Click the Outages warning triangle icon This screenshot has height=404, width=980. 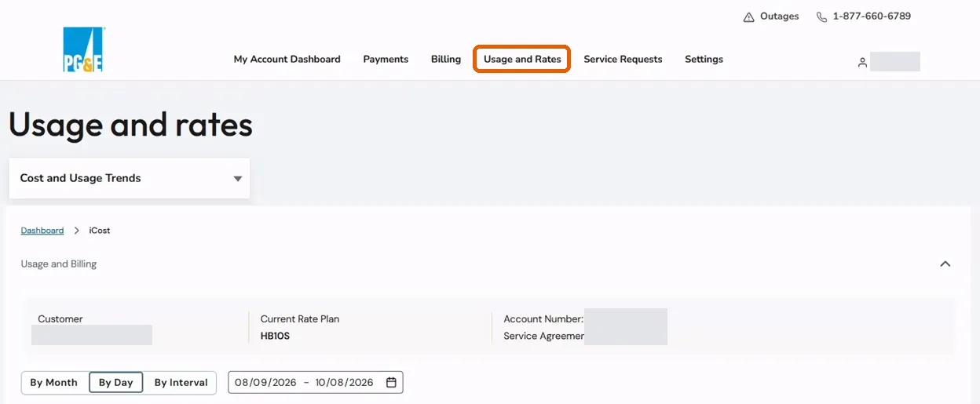pos(749,17)
